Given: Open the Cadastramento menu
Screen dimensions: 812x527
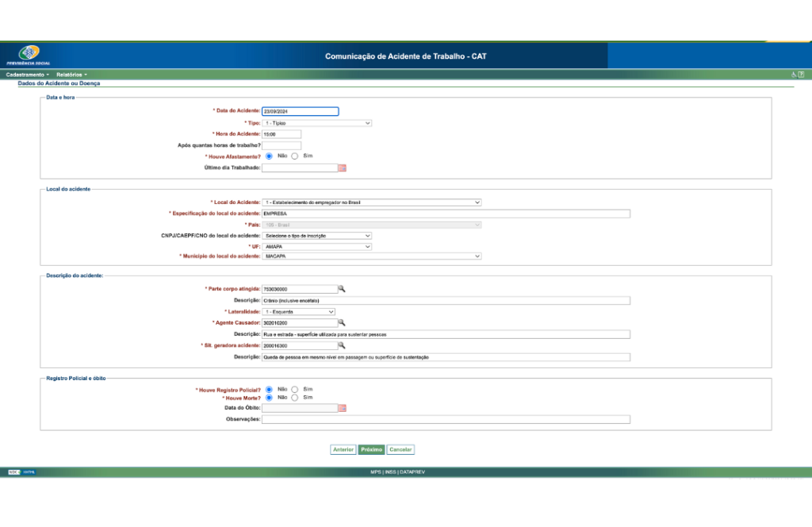Looking at the screenshot, I should pyautogui.click(x=27, y=75).
